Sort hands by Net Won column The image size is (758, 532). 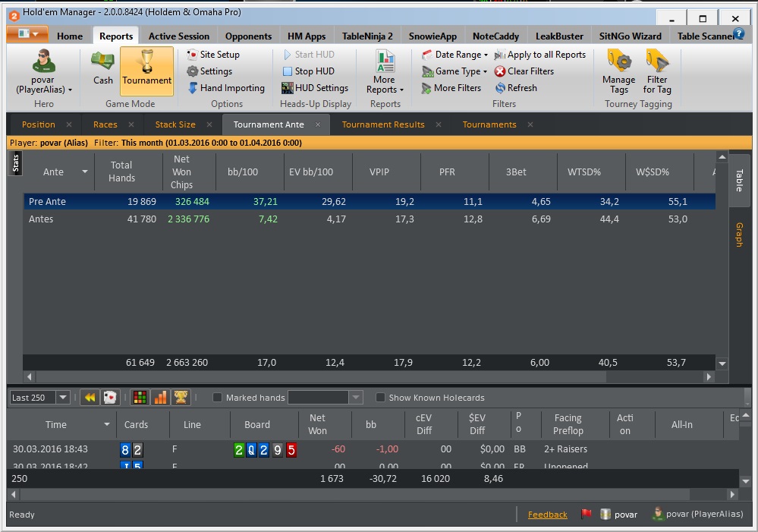click(318, 424)
